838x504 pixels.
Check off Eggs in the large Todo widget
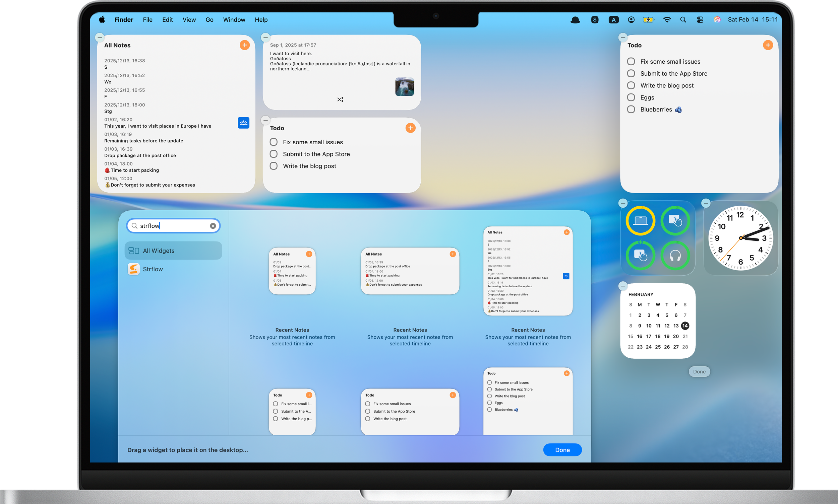[x=631, y=97]
